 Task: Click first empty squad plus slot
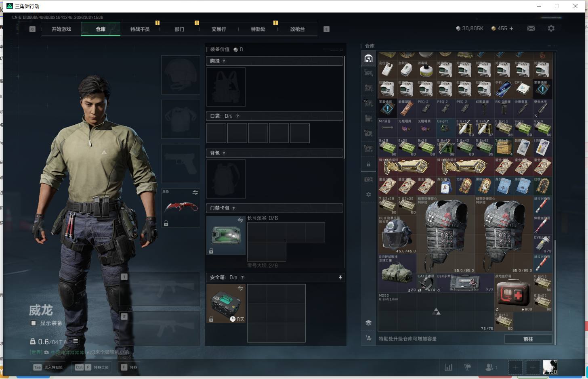(515, 367)
